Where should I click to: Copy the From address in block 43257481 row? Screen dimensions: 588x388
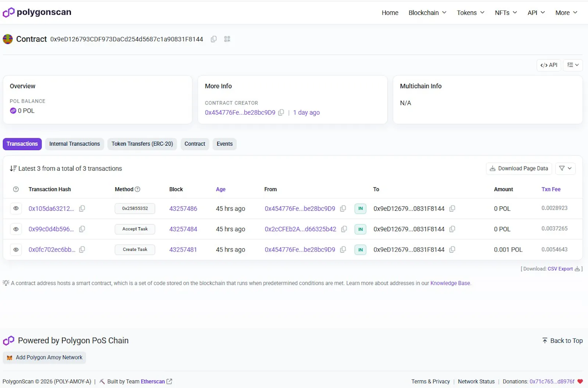click(343, 250)
